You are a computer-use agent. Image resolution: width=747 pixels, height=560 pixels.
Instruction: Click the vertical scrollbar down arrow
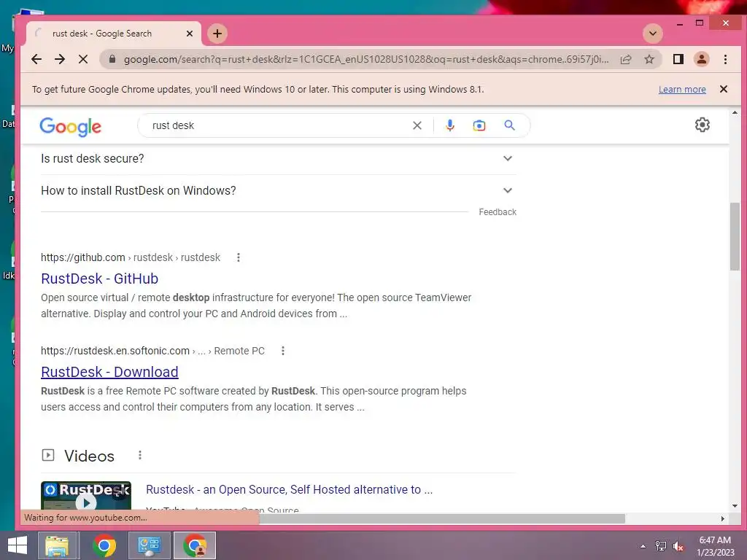[x=735, y=506]
